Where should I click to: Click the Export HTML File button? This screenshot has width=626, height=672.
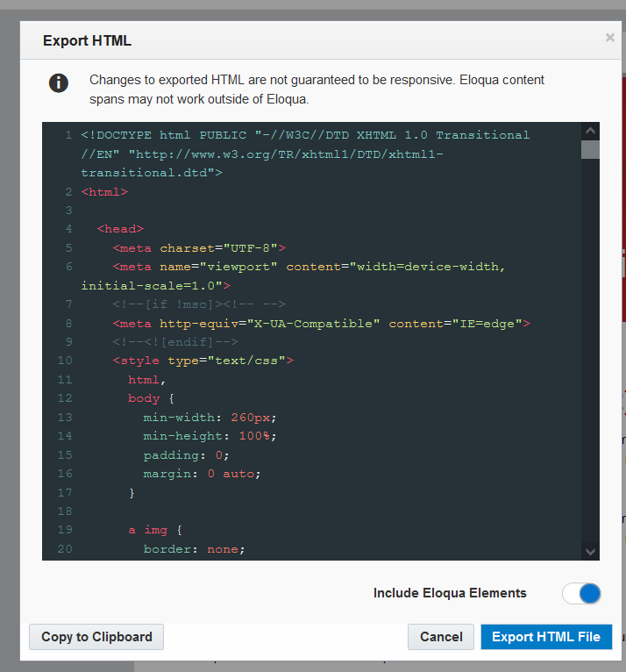pyautogui.click(x=545, y=637)
